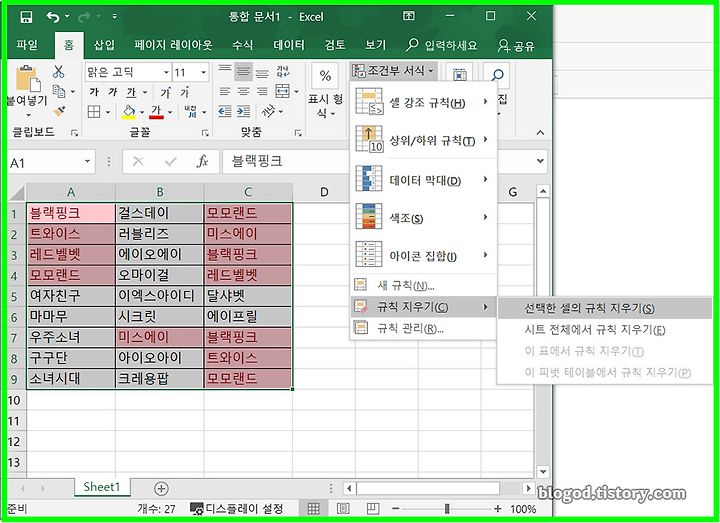Open 셀 강조 규칙 submenu
This screenshot has height=523, width=720.
tap(423, 103)
